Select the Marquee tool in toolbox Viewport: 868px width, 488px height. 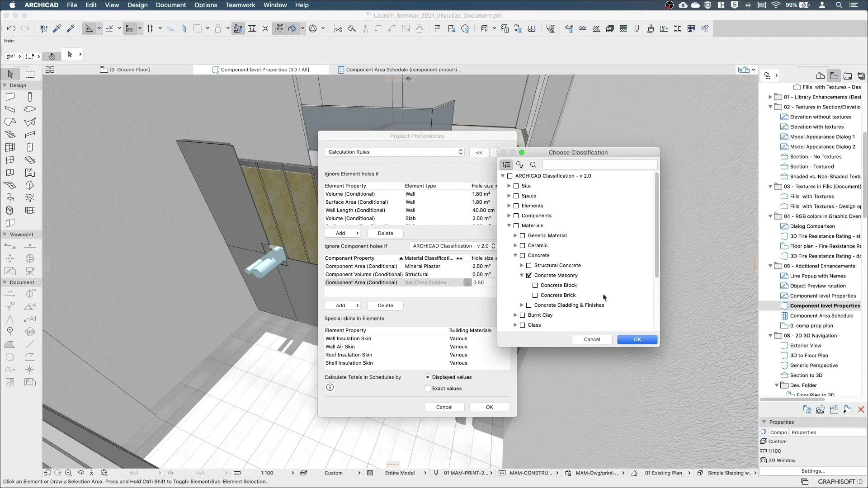click(x=30, y=74)
